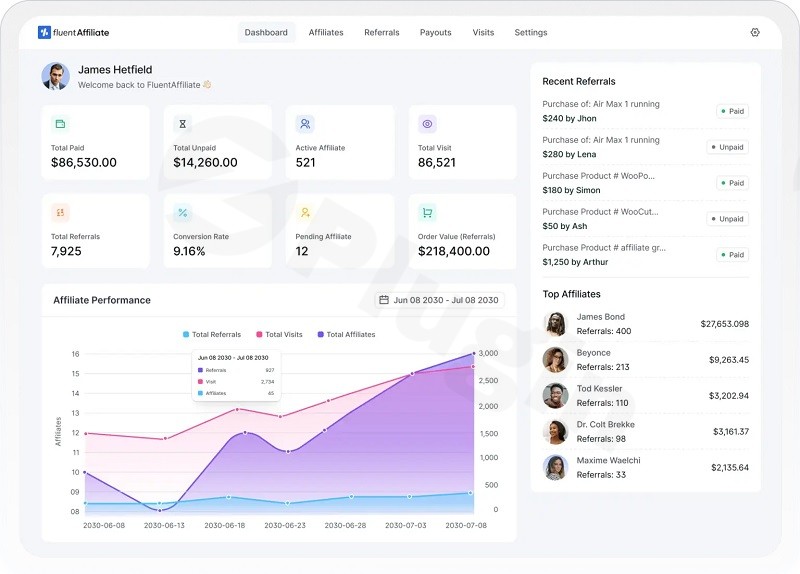Image resolution: width=800 pixels, height=574 pixels.
Task: Open the Jun 08 2030 - Jul 08 2030 date picker
Action: click(440, 300)
